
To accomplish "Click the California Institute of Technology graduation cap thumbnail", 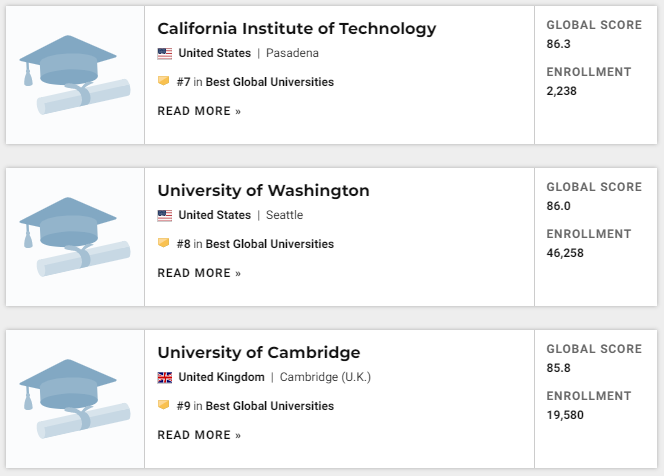I will (x=75, y=75).
